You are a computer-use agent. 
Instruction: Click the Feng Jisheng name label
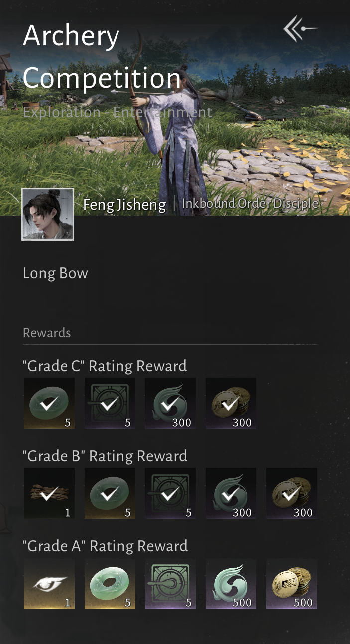pos(124,205)
